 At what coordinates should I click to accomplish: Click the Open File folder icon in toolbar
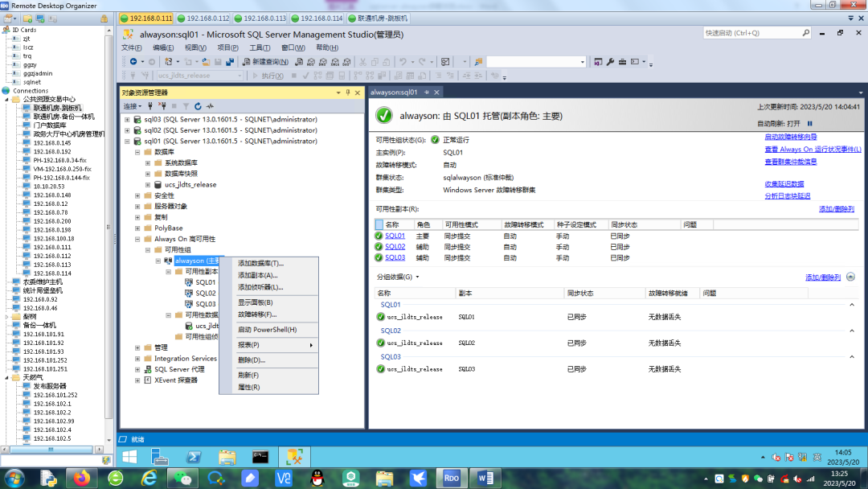point(206,61)
